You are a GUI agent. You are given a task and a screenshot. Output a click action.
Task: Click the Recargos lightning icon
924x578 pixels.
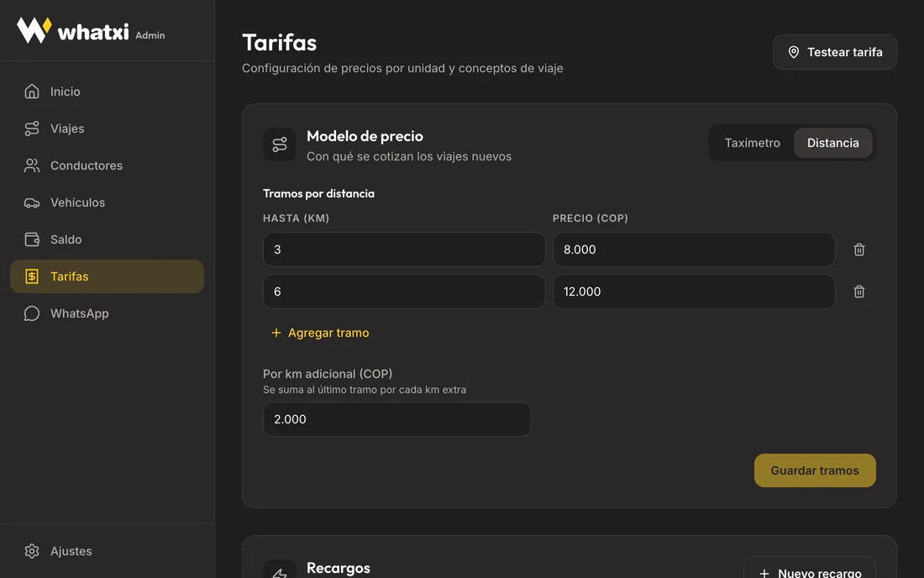click(280, 570)
